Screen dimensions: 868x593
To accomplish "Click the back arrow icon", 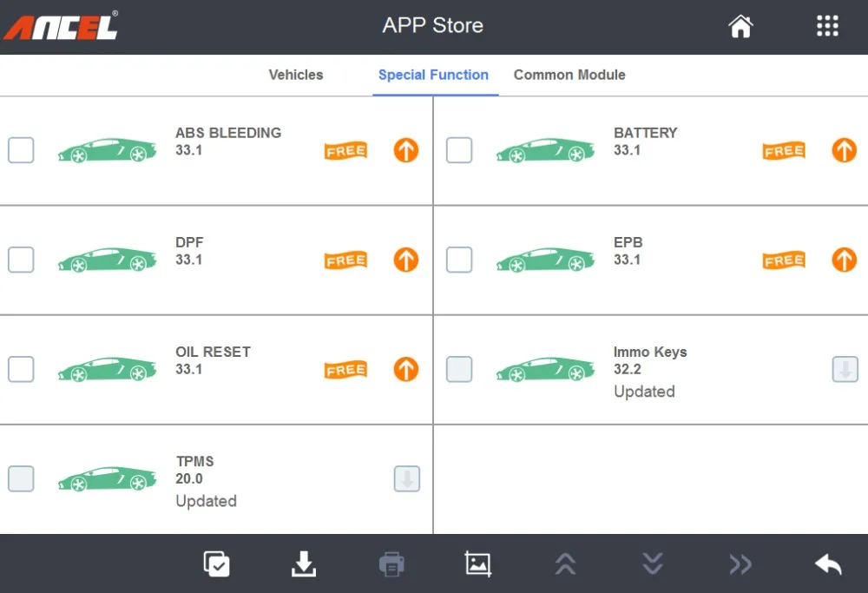I will click(828, 564).
